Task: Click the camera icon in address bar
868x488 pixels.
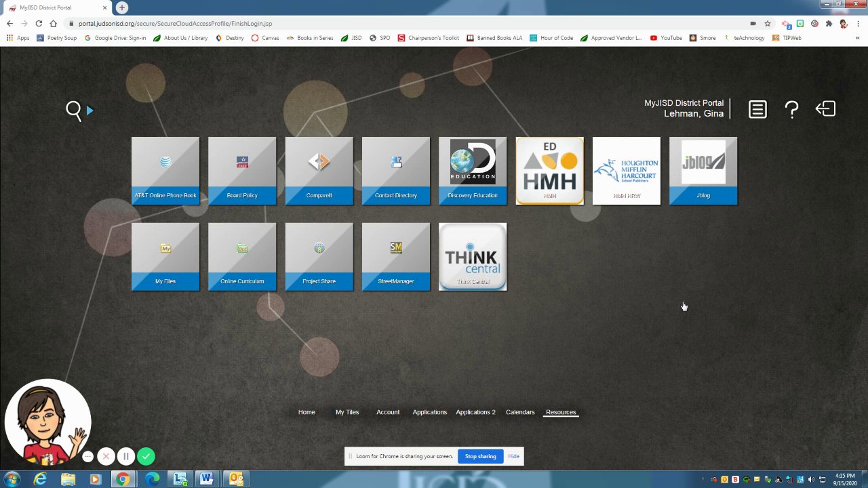Action: [x=753, y=24]
